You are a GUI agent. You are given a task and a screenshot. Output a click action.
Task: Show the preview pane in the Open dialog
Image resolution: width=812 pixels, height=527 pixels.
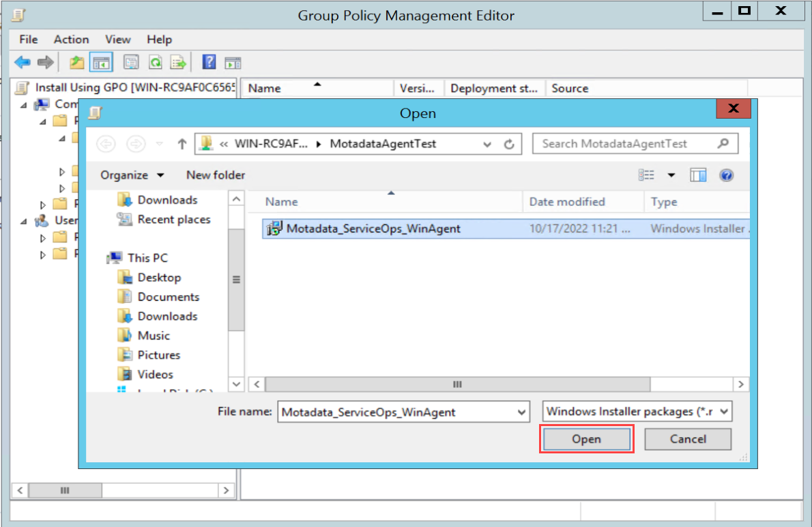pos(697,175)
